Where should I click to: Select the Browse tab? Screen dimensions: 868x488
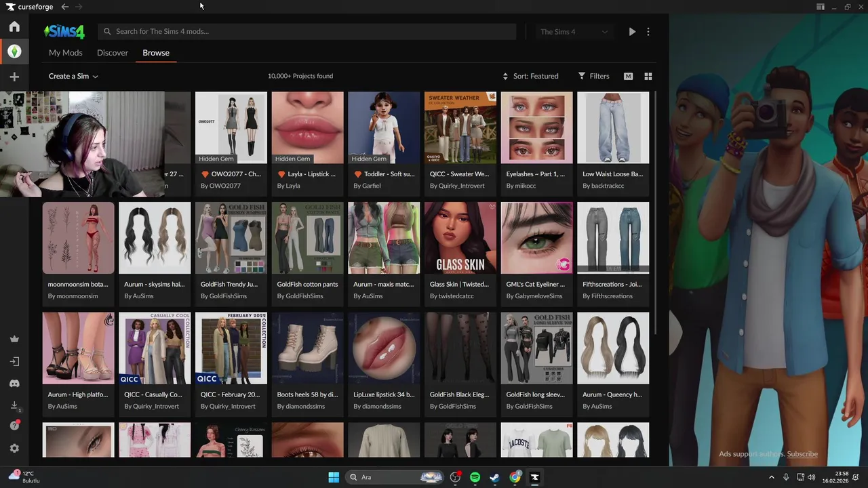(x=156, y=53)
